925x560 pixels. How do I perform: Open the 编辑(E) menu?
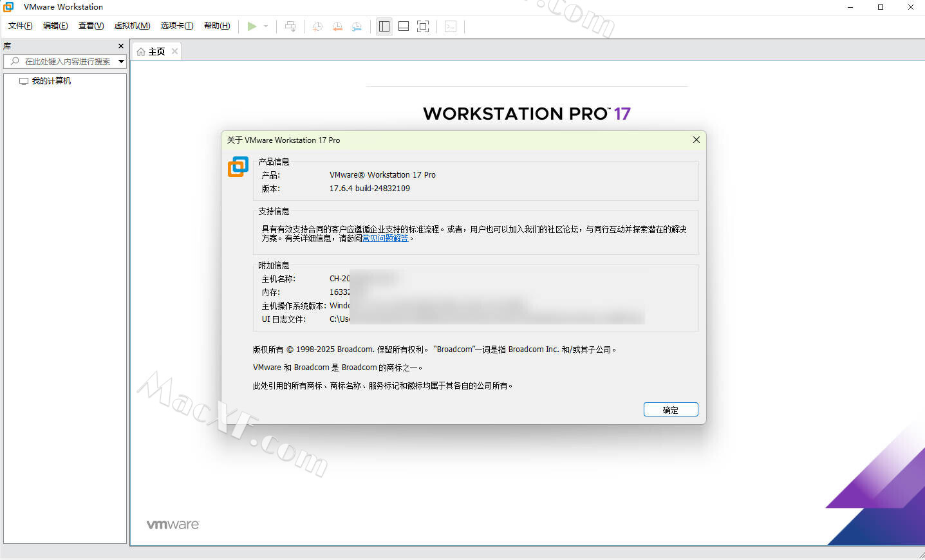[x=55, y=26]
